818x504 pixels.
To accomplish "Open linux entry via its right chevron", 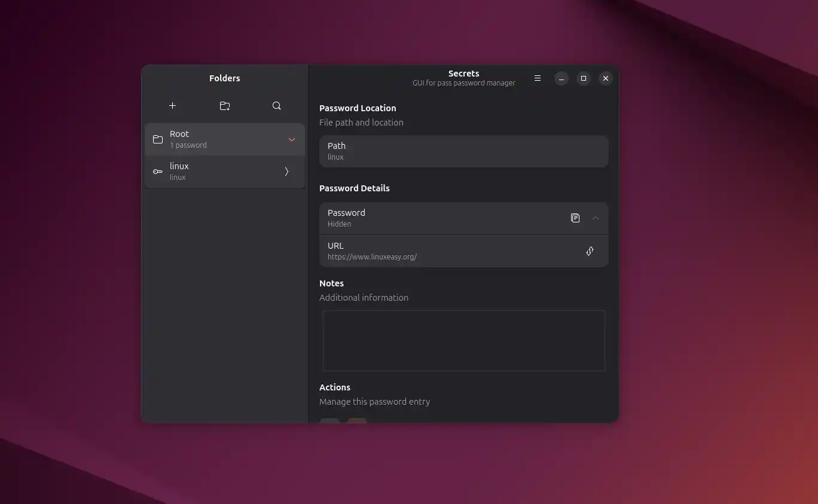I will pyautogui.click(x=286, y=172).
